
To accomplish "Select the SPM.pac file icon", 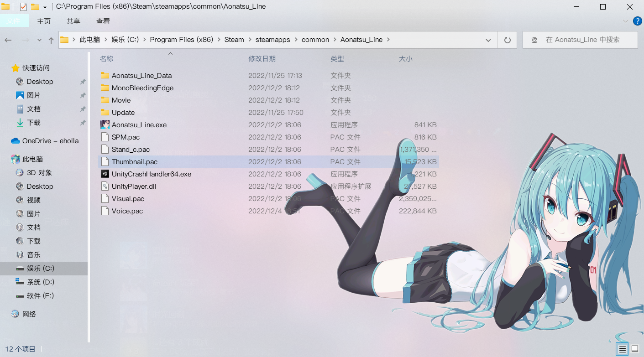I will pos(105,137).
